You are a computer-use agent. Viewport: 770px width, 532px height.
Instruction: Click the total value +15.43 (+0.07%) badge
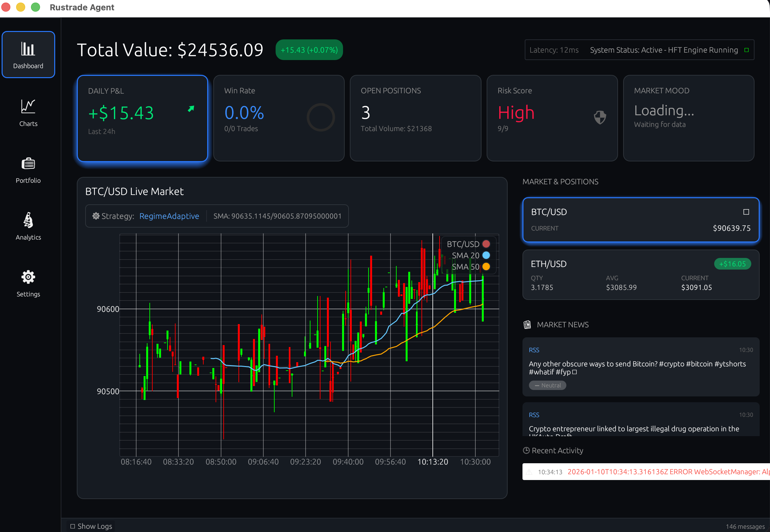309,50
